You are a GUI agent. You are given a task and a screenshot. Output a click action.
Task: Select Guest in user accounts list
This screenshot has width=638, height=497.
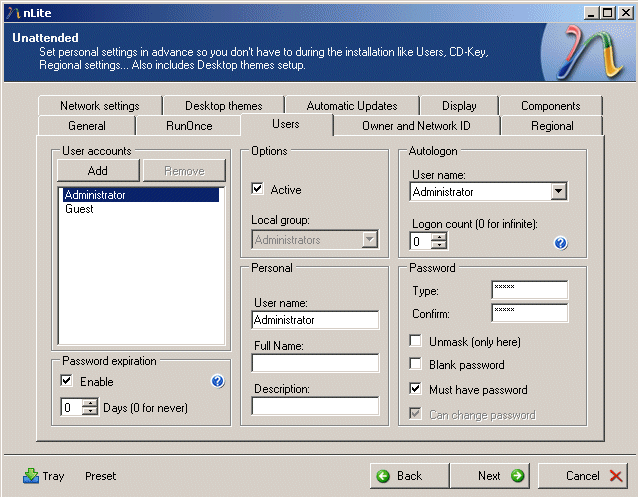click(x=141, y=209)
